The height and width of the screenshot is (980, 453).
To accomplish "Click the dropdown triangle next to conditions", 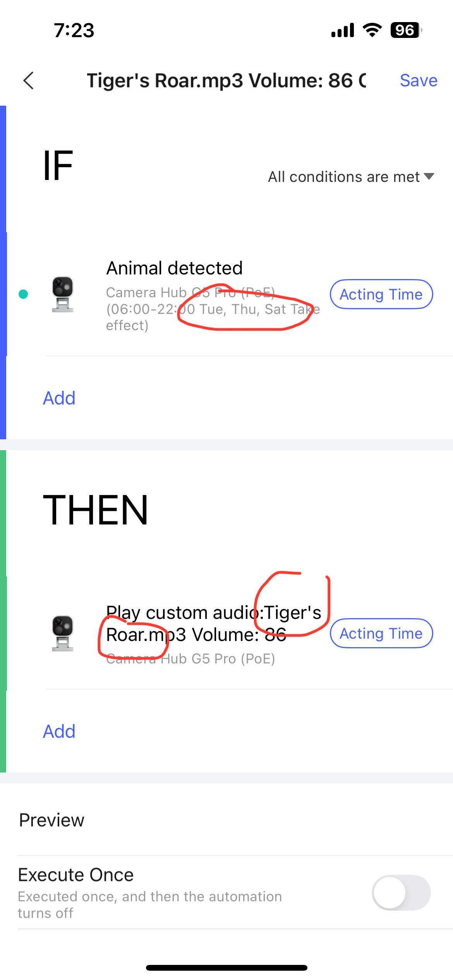I will [x=429, y=176].
